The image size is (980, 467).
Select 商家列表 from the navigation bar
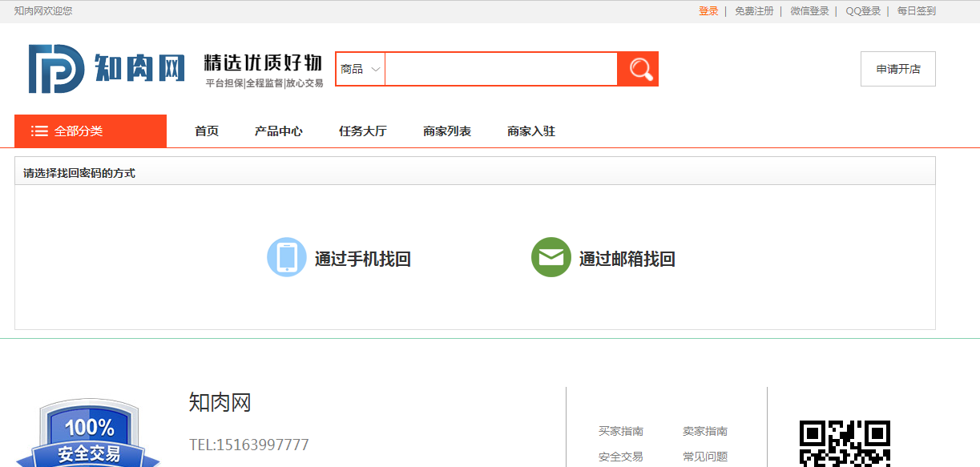[x=447, y=131]
